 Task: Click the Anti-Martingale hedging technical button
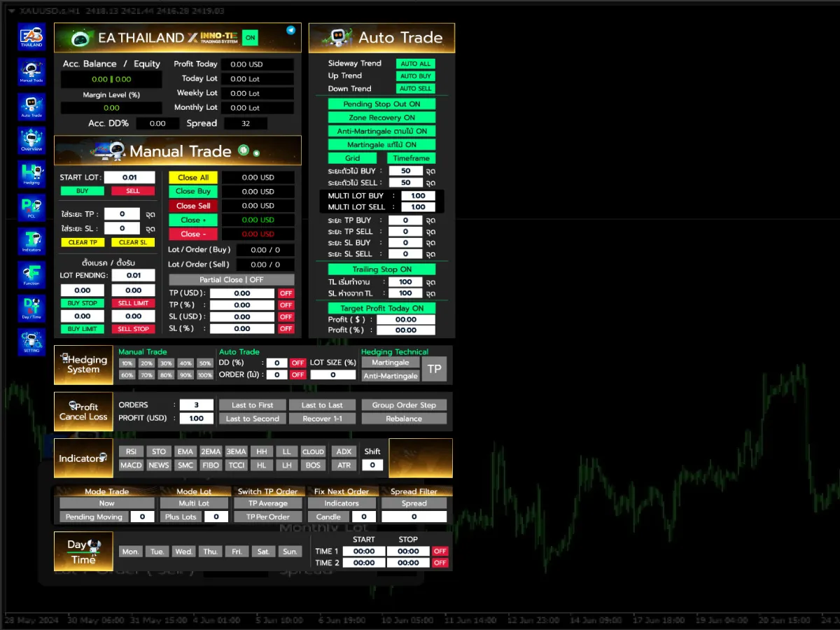391,376
